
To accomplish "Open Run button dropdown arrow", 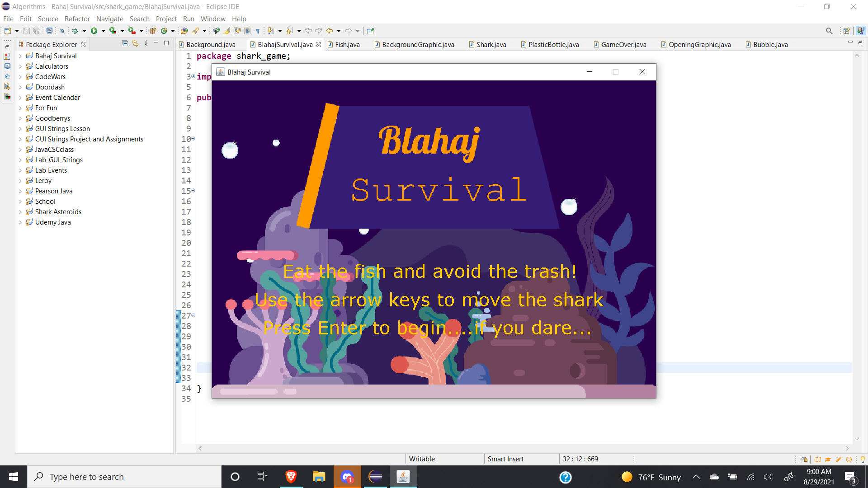I will pos(103,31).
